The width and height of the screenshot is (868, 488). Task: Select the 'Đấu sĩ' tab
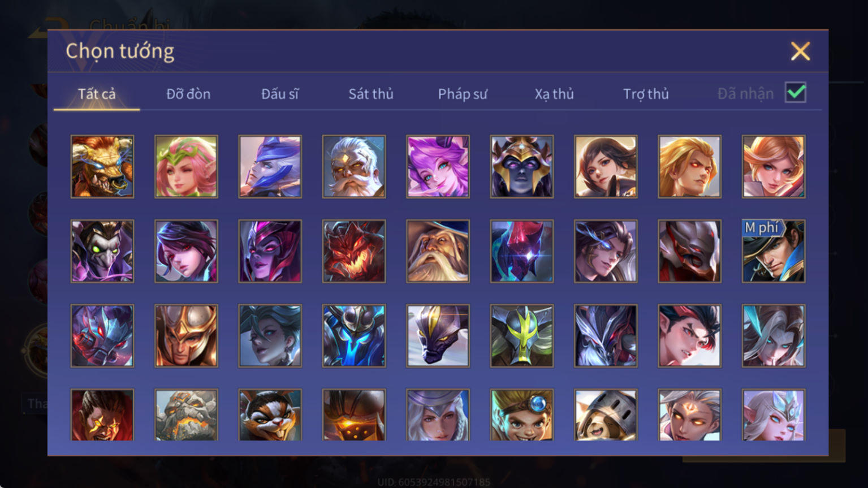tap(280, 94)
